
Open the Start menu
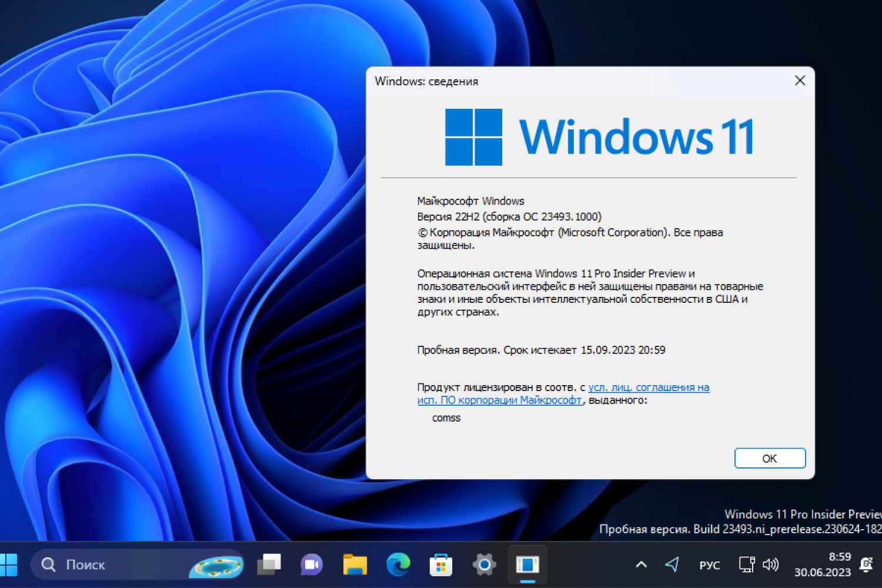point(9,564)
